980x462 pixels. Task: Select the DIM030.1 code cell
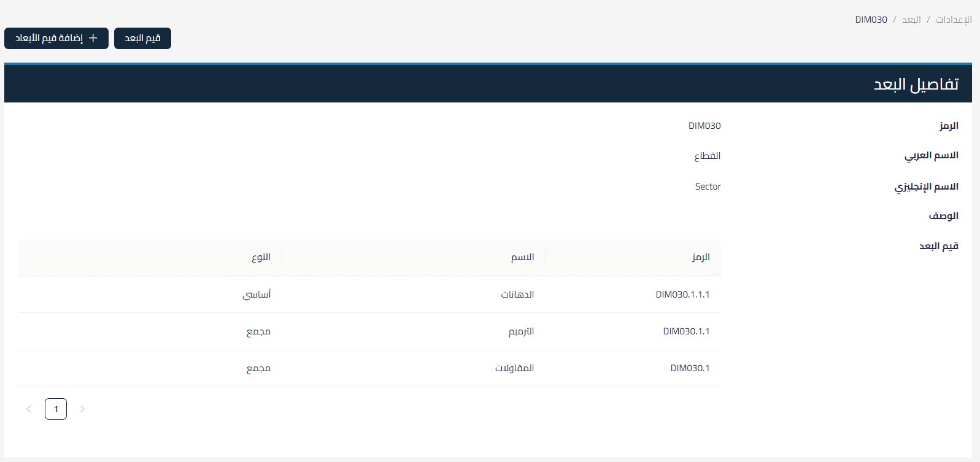[x=690, y=368]
